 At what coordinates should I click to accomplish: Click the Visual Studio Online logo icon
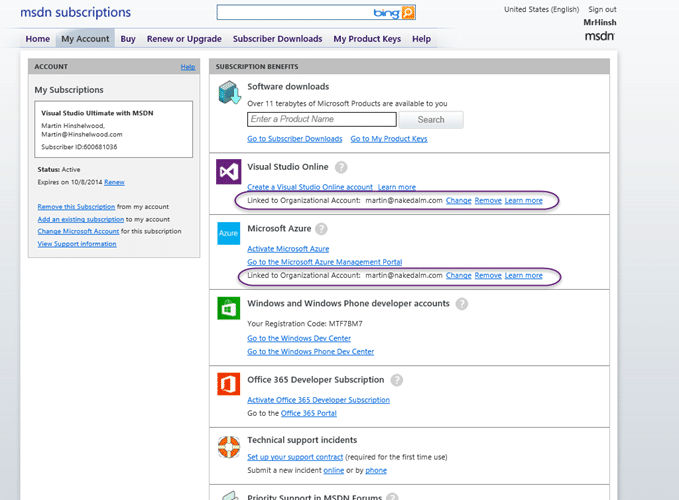(229, 172)
